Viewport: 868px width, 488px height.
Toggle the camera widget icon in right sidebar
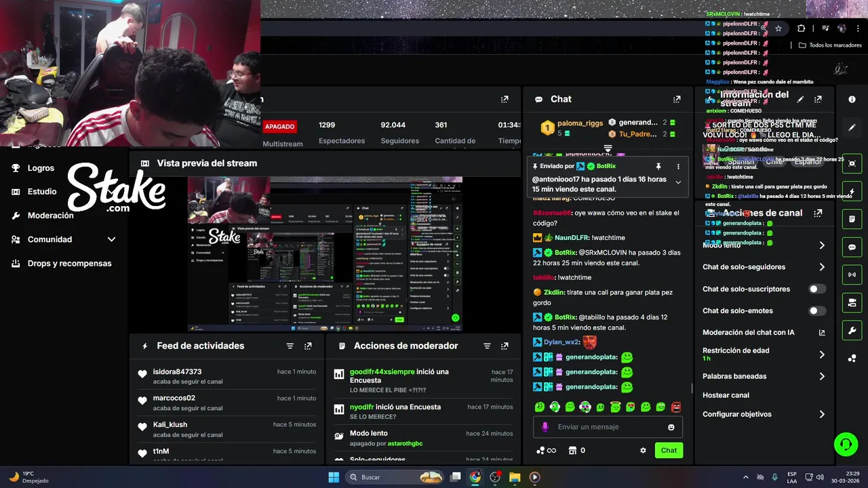(852, 302)
